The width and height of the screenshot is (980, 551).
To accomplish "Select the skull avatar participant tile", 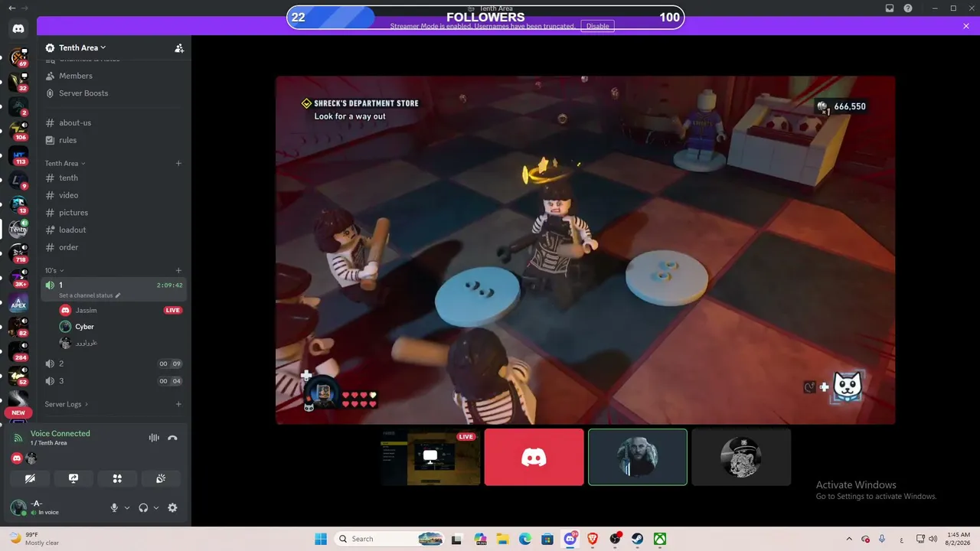I will coord(741,457).
